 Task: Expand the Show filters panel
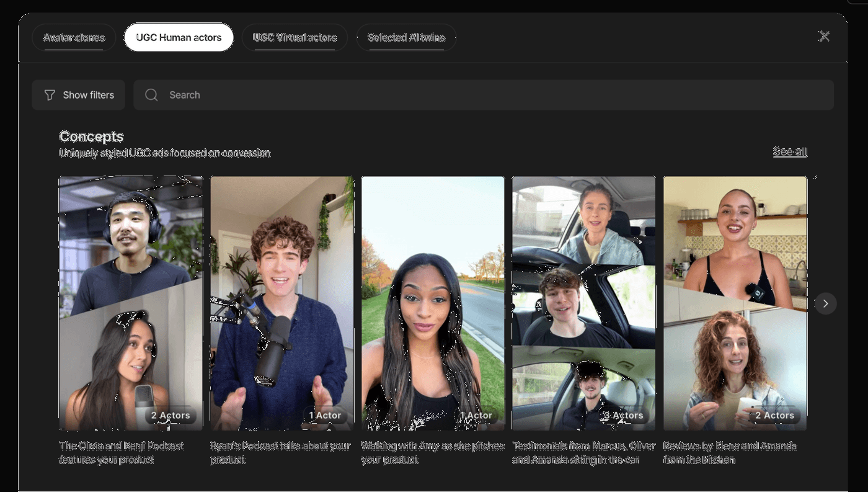click(79, 95)
